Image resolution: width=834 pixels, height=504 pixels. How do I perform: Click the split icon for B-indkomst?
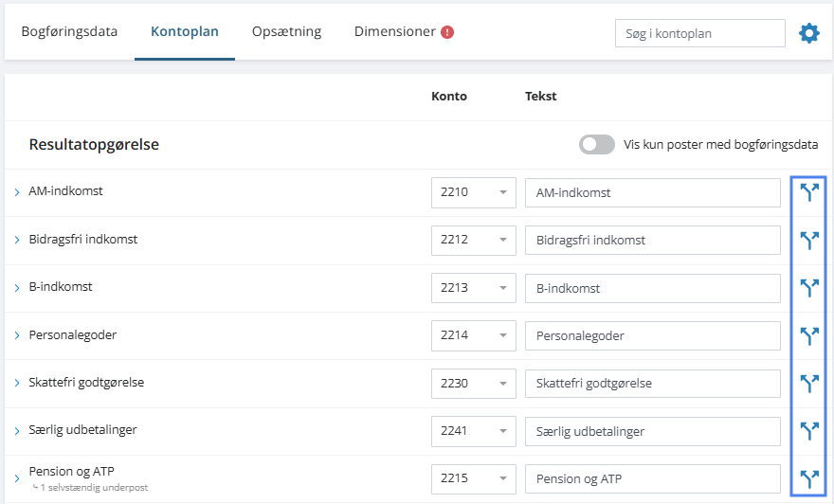(809, 288)
